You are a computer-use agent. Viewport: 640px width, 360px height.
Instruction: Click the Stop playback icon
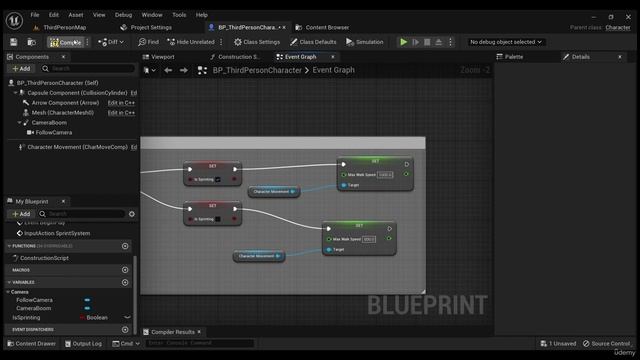click(427, 42)
